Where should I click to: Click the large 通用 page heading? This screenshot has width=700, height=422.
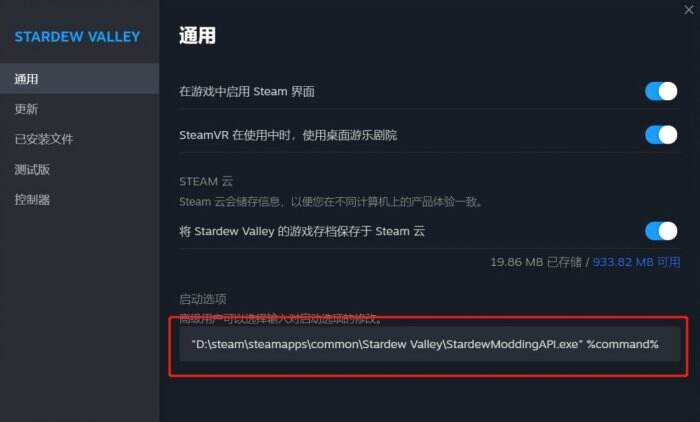(197, 35)
